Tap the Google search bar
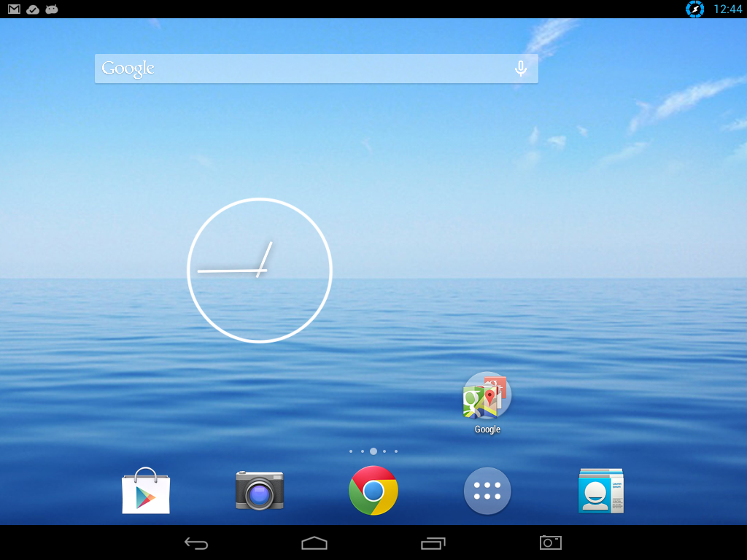Image resolution: width=747 pixels, height=560 pixels. pos(317,69)
